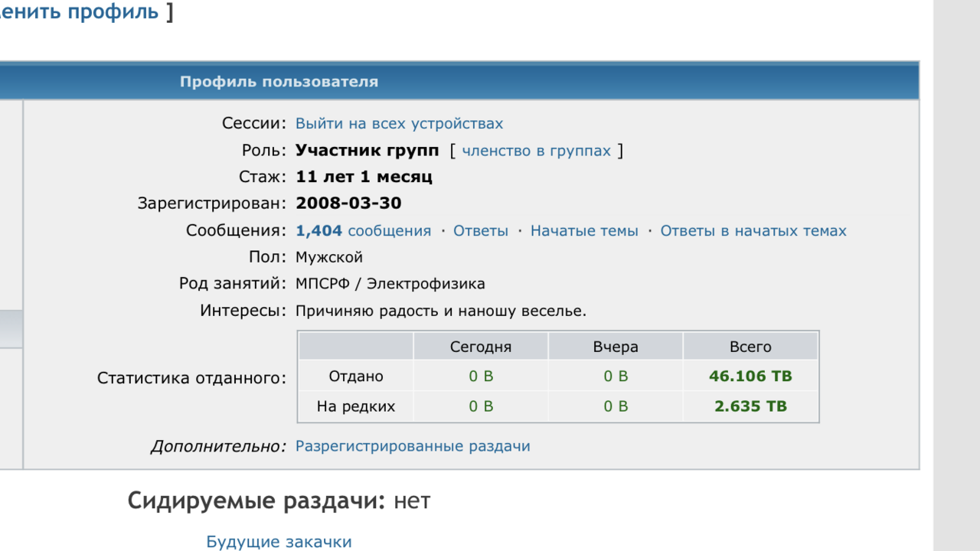
Task: Click the 'Сидируемые раздачи' heading
Action: pyautogui.click(x=256, y=501)
